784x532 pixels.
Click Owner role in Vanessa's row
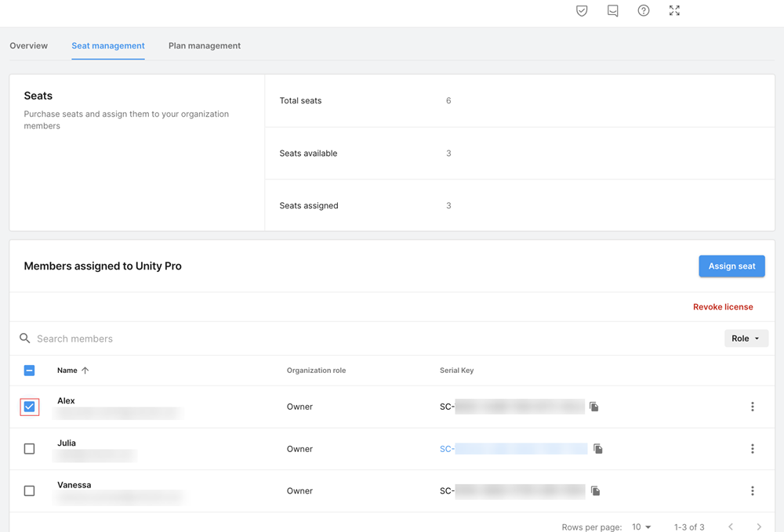(299, 490)
